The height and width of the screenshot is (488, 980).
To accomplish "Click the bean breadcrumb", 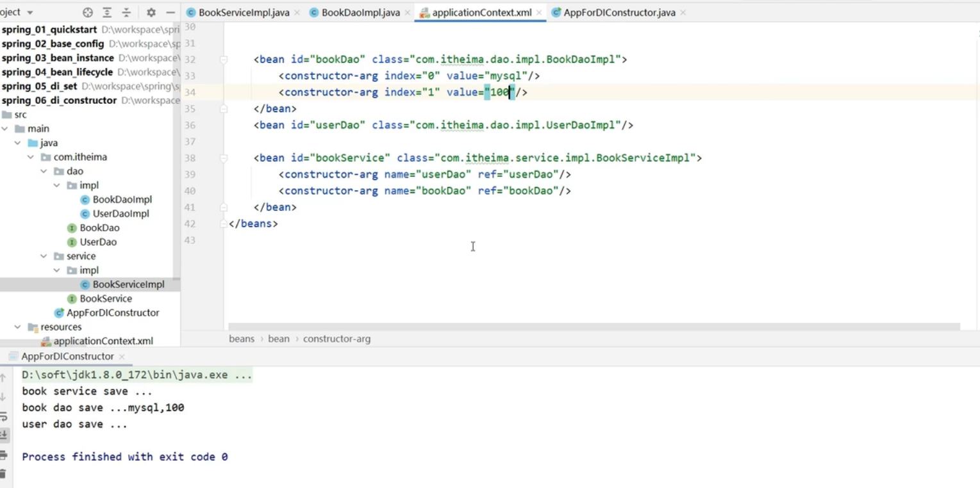I will click(279, 339).
